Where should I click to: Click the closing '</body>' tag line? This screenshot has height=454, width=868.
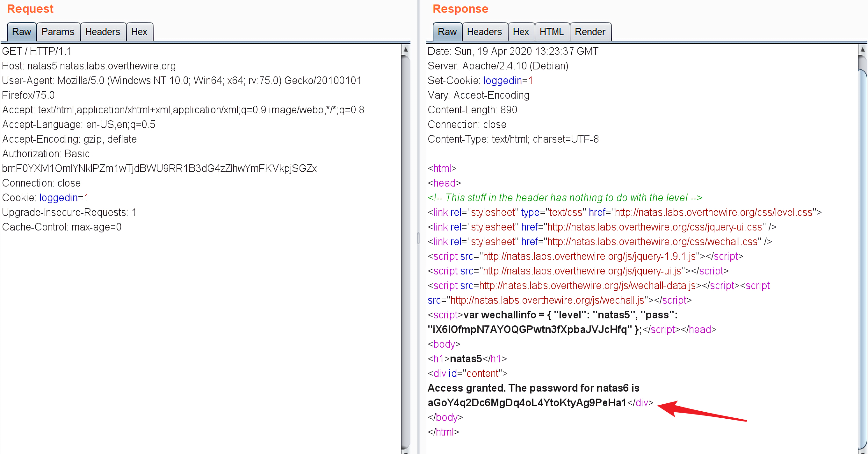pyautogui.click(x=445, y=417)
